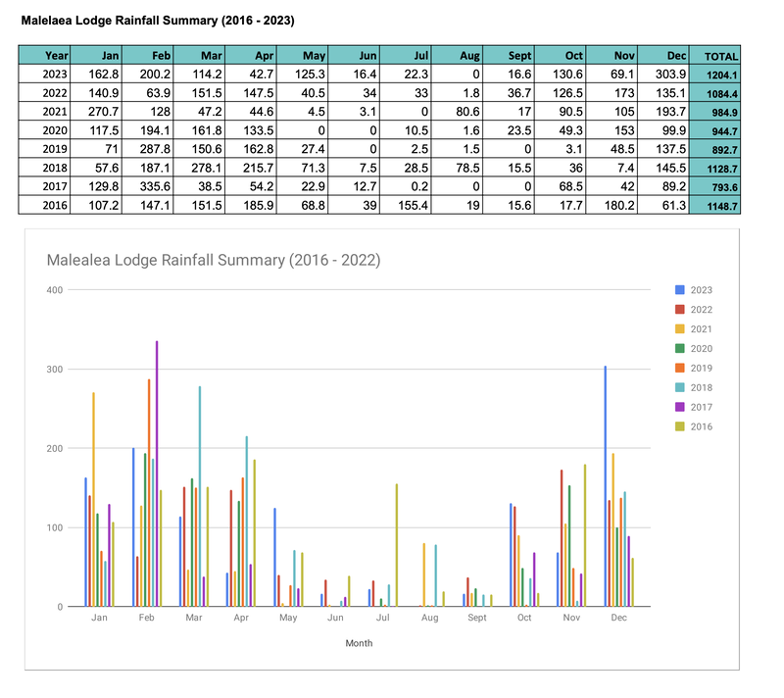Click the February 2019 value 287.8
Screen dimensions: 784x698
pos(148,149)
